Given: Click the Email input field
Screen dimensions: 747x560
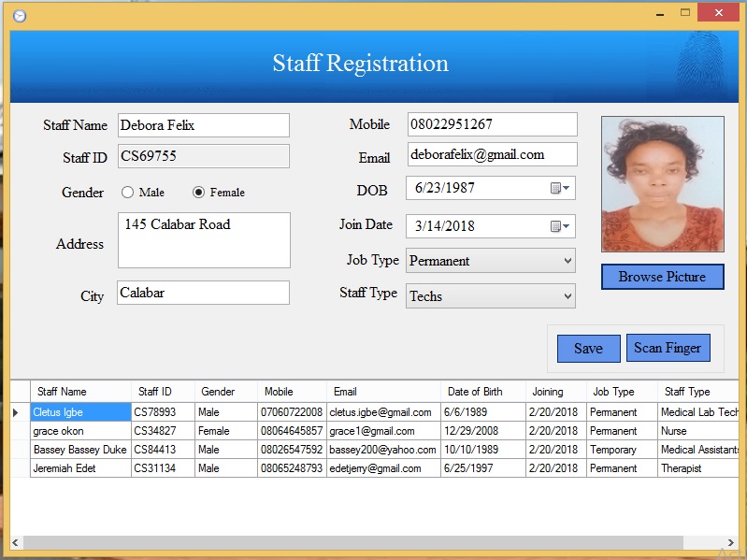Looking at the screenshot, I should [492, 154].
